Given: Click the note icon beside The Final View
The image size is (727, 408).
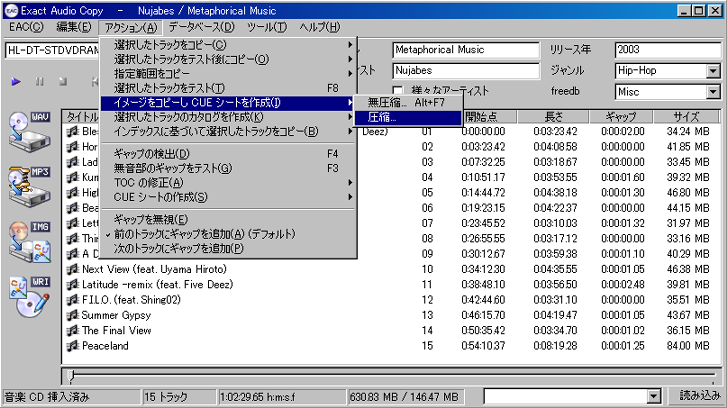Looking at the screenshot, I should tap(72, 331).
